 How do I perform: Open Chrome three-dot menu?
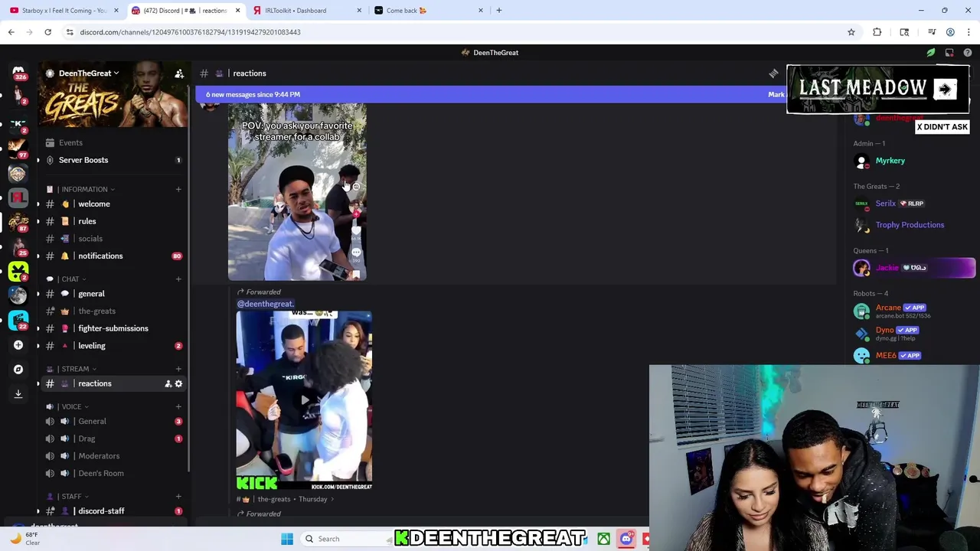(969, 32)
